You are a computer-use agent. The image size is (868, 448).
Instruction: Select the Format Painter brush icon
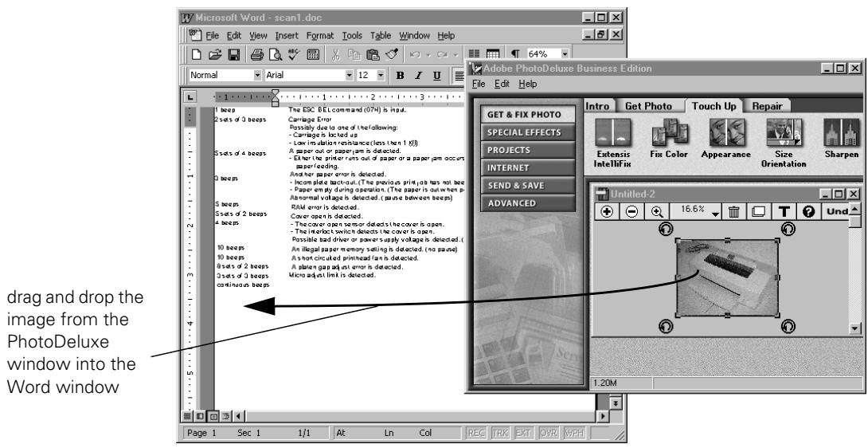click(x=391, y=54)
